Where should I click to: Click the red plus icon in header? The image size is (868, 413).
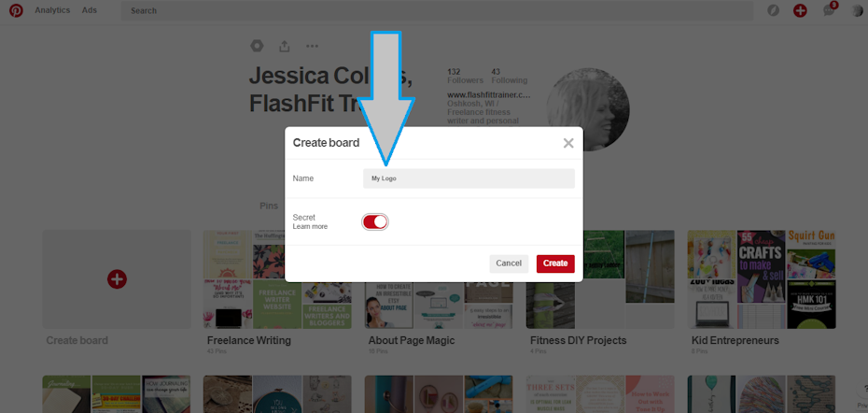pyautogui.click(x=800, y=10)
